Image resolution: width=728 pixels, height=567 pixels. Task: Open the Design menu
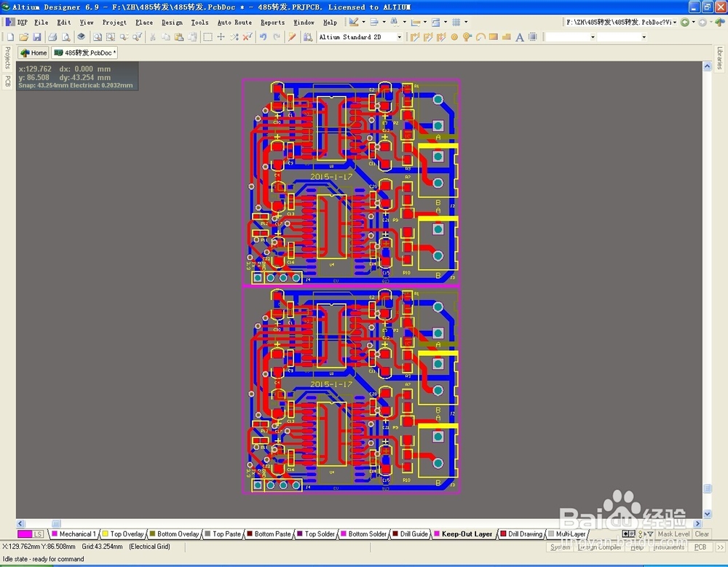172,23
